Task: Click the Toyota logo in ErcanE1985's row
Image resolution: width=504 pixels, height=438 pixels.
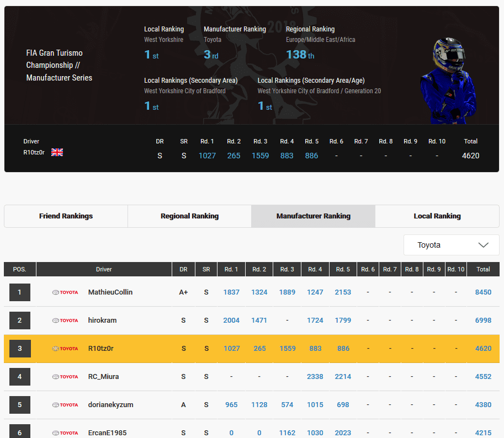Action: (65, 433)
